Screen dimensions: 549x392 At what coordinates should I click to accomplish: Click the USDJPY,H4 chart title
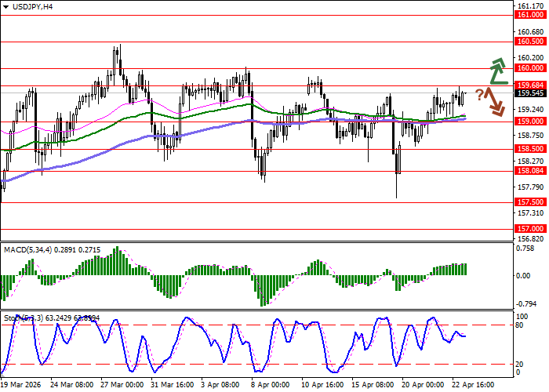pos(33,6)
